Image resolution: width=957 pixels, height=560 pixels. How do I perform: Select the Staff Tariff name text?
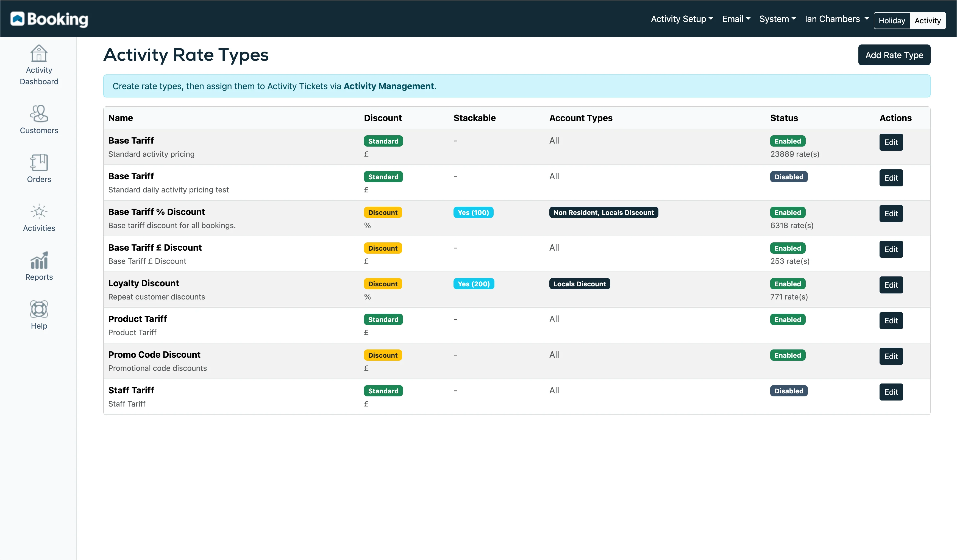[x=131, y=390]
